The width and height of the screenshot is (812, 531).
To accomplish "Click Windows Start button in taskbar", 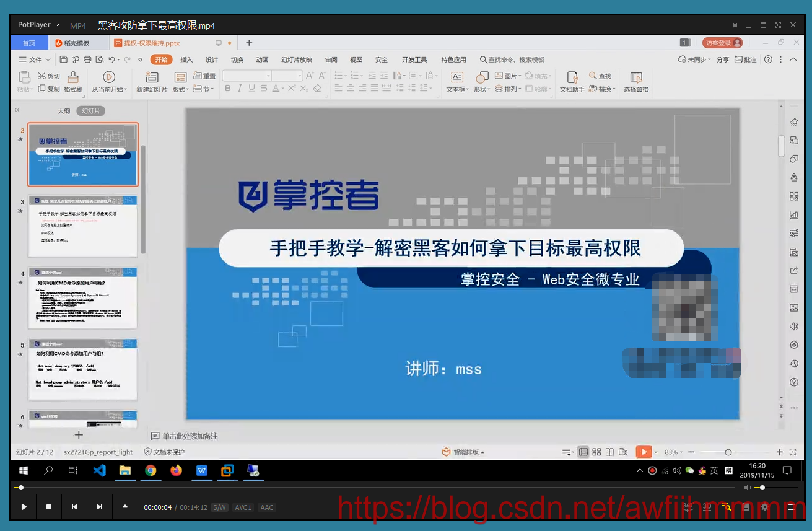I will coord(23,471).
